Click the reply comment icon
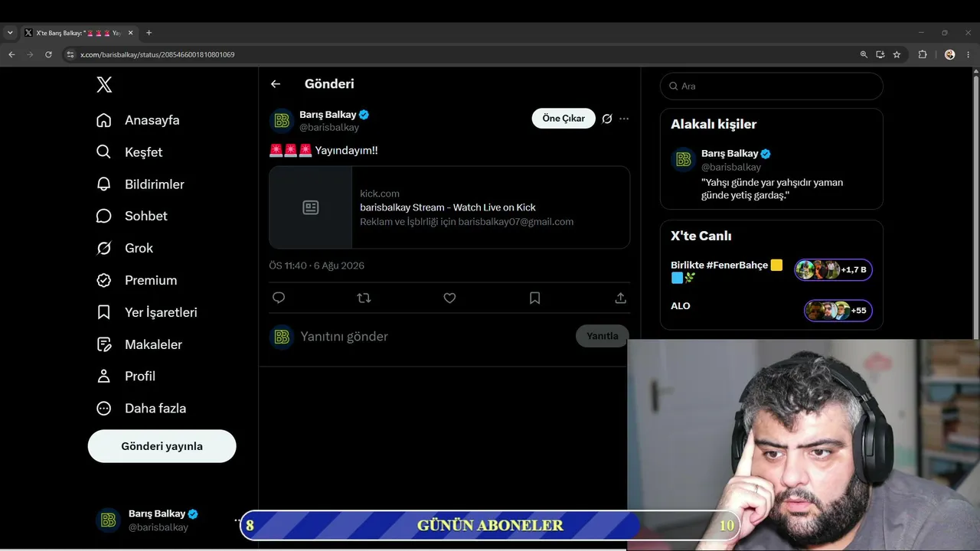Screen dimensions: 980x551 pyautogui.click(x=279, y=298)
